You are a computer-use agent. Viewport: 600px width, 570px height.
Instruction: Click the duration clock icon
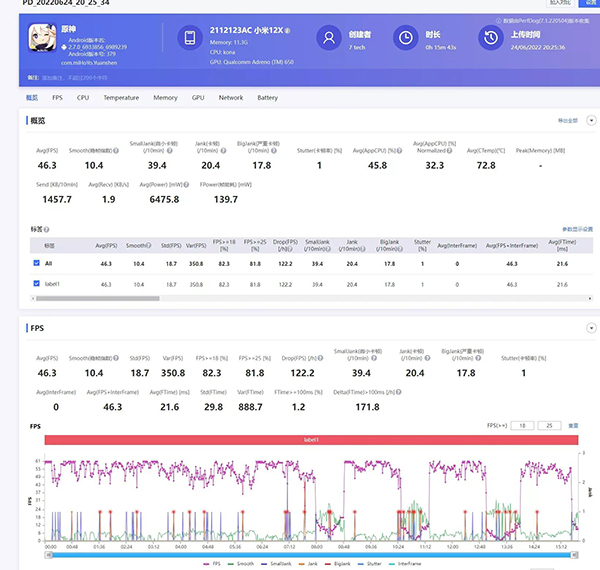click(406, 39)
